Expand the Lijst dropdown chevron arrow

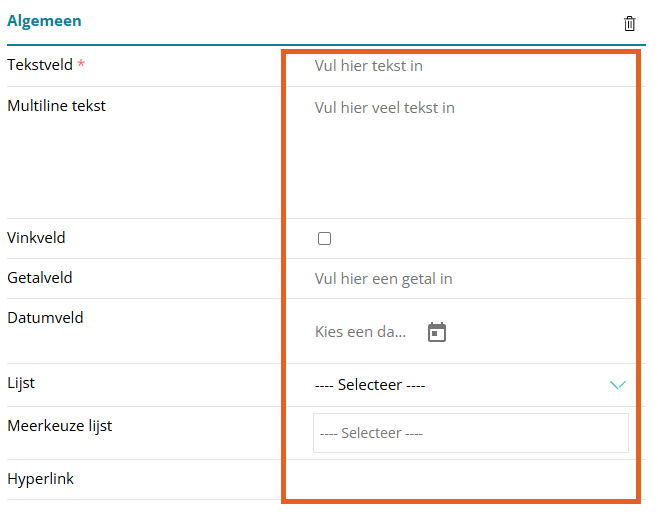click(x=618, y=385)
